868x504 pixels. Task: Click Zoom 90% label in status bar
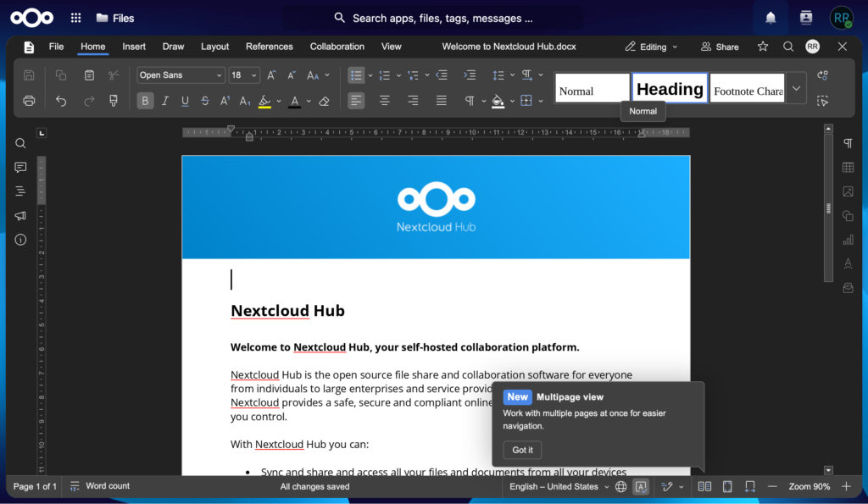[x=810, y=486]
